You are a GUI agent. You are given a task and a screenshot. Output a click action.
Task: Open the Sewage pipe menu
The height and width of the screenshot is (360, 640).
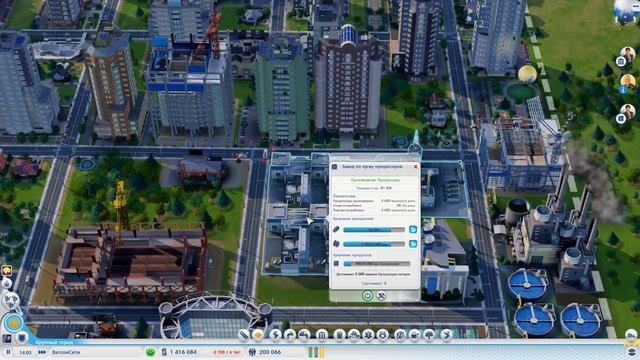click(304, 335)
